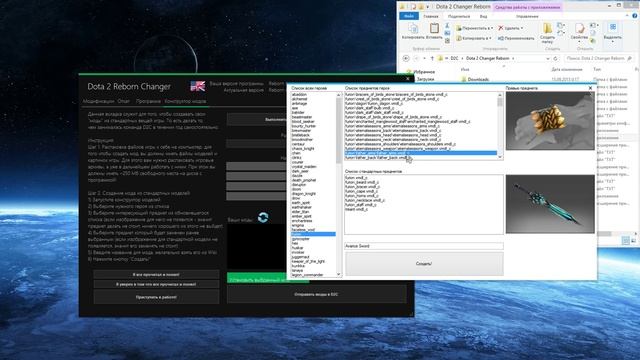Open the Home ribbon tab in Explorer
The height and width of the screenshot is (360, 640).
[431, 16]
